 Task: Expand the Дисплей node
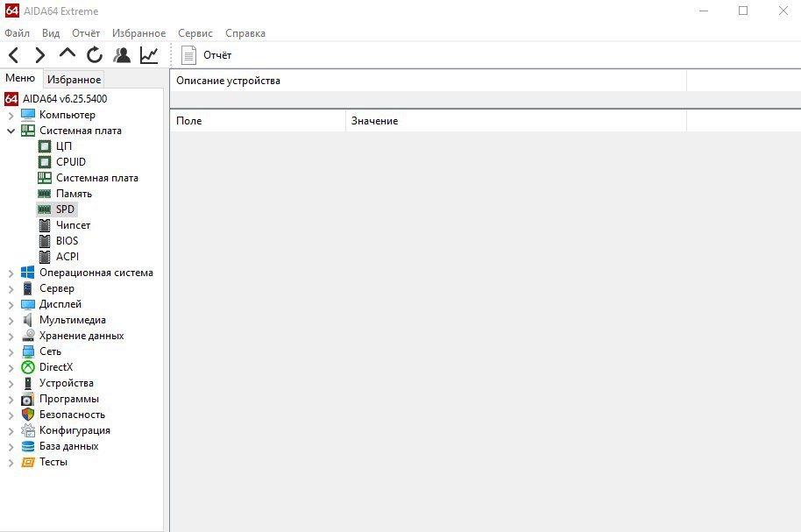11,305
